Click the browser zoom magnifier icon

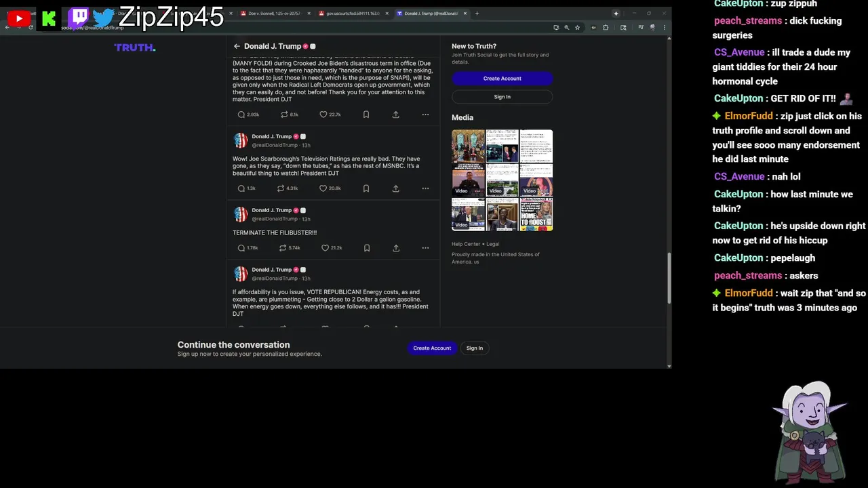click(x=566, y=28)
